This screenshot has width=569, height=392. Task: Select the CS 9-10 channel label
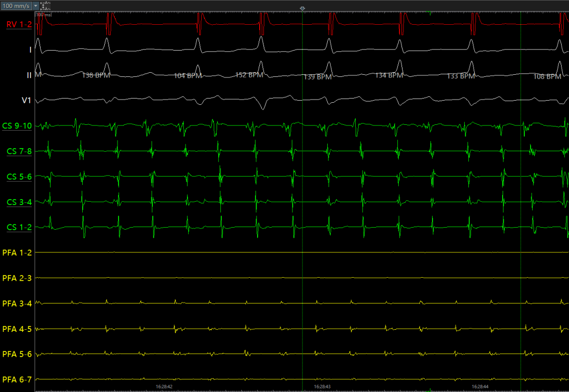click(x=17, y=126)
